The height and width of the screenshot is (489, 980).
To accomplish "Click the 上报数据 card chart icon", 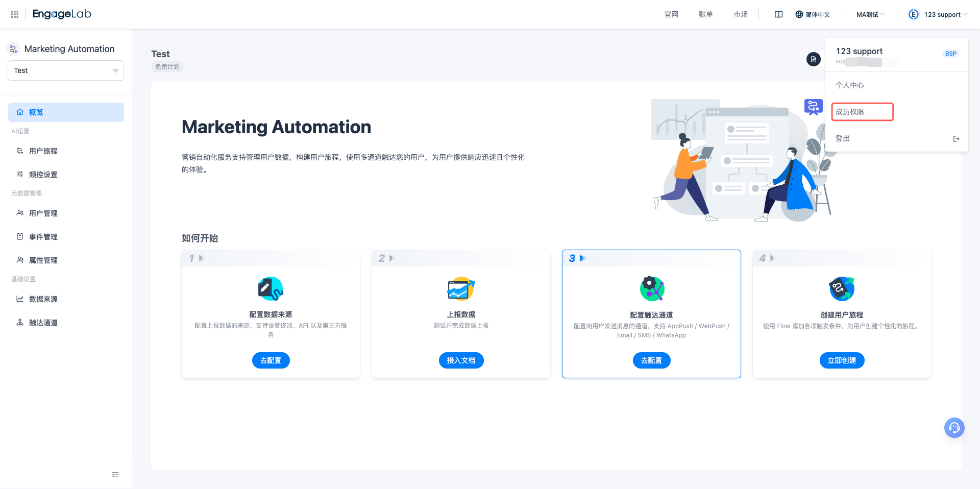I will (x=461, y=289).
